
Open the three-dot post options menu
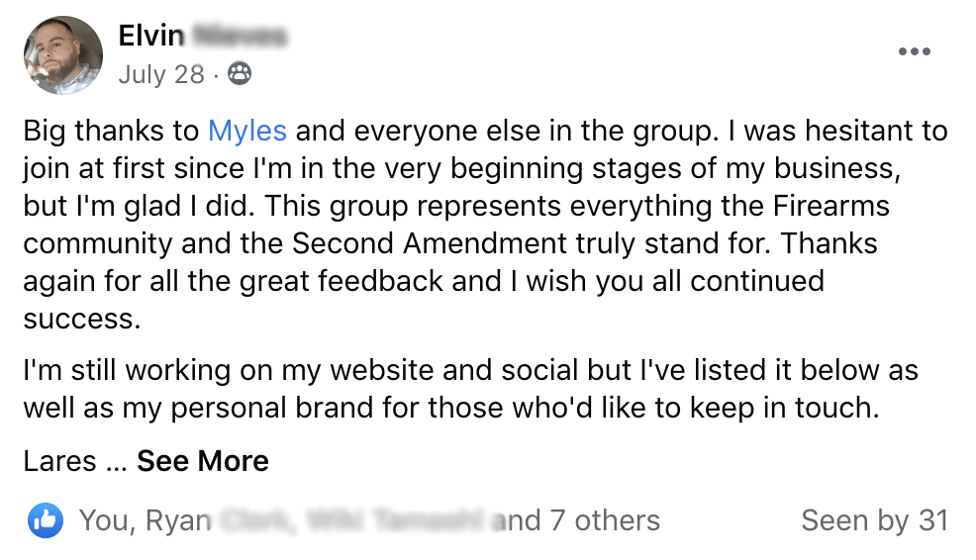[x=914, y=52]
